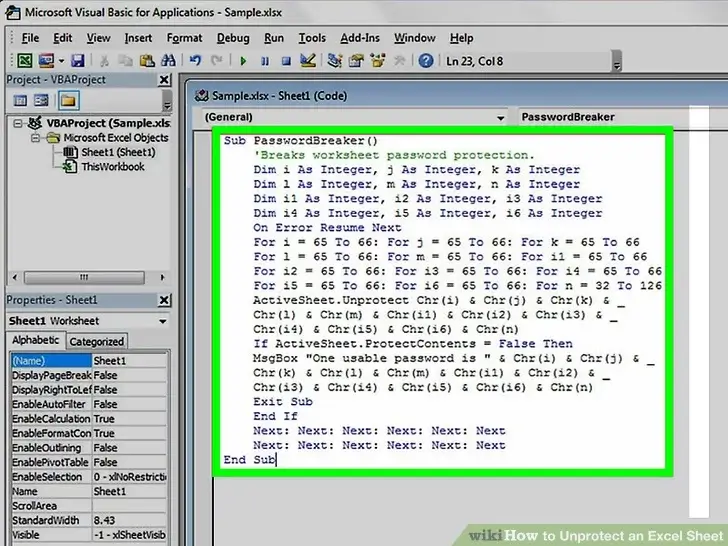Viewport: 728px width, 546px height.
Task: Open VBA Help question mark icon
Action: (426, 61)
